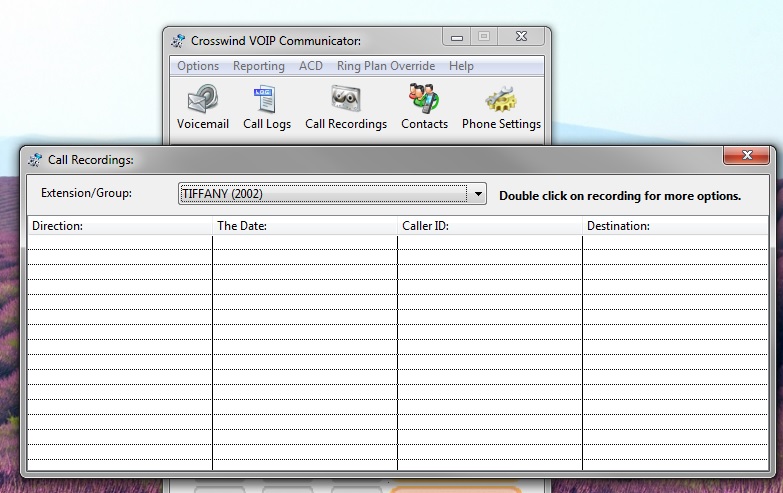The width and height of the screenshot is (783, 493).
Task: Click Crosswind VOIP Communicator title bar icon
Action: coord(178,41)
